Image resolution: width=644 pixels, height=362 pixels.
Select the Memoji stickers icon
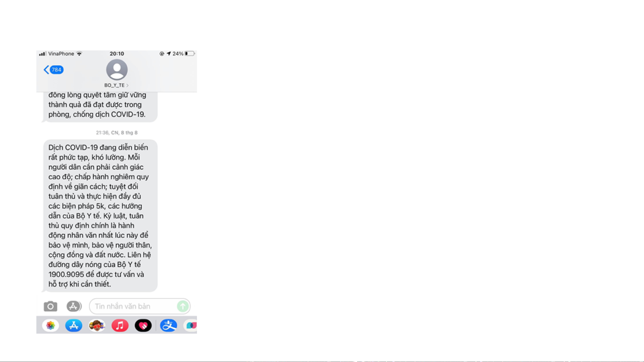pyautogui.click(x=97, y=326)
